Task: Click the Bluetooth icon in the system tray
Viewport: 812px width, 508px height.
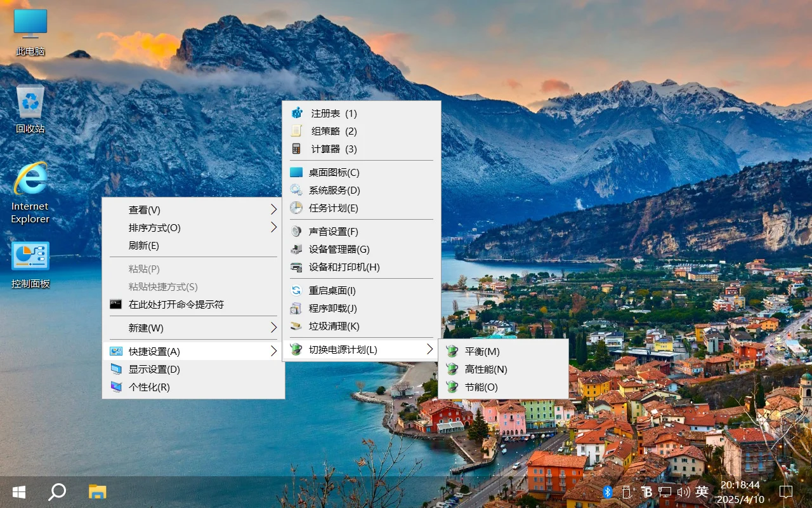Action: tap(608, 491)
